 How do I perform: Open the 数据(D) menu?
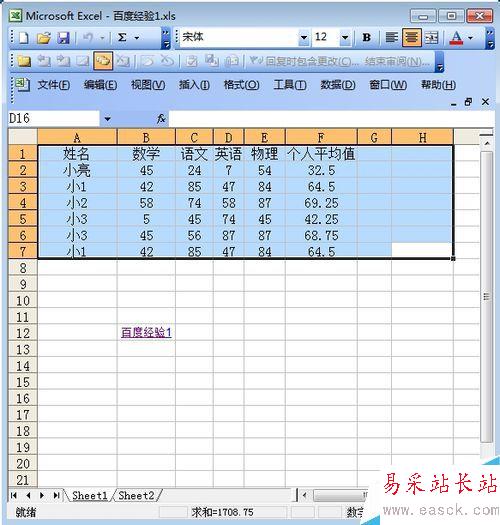click(x=338, y=85)
